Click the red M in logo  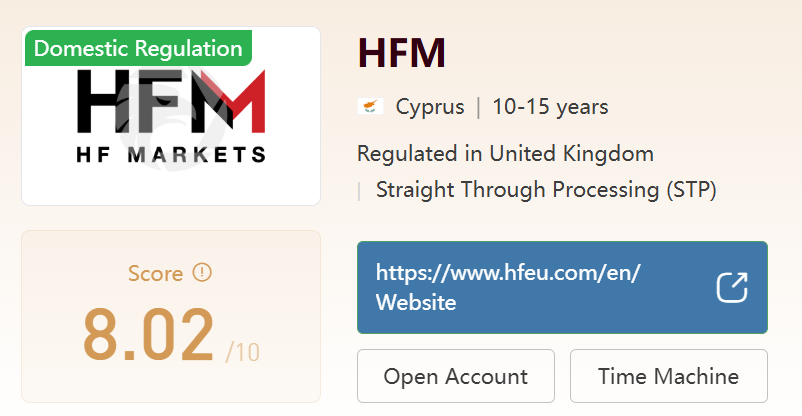click(x=238, y=103)
